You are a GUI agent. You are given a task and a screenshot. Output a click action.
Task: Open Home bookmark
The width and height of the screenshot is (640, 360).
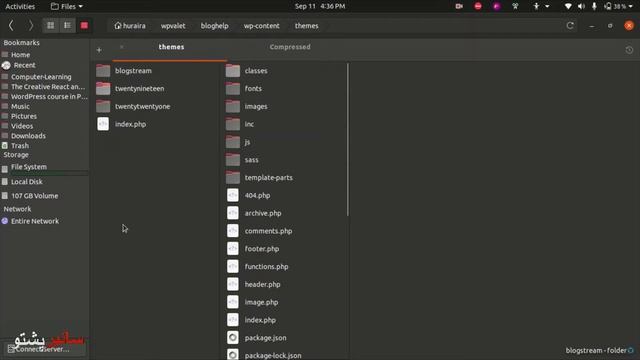coord(20,55)
